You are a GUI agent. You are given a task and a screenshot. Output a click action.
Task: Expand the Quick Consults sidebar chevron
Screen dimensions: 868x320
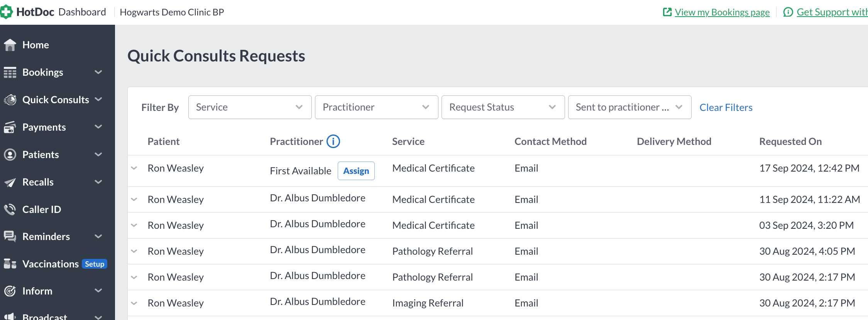click(x=99, y=99)
